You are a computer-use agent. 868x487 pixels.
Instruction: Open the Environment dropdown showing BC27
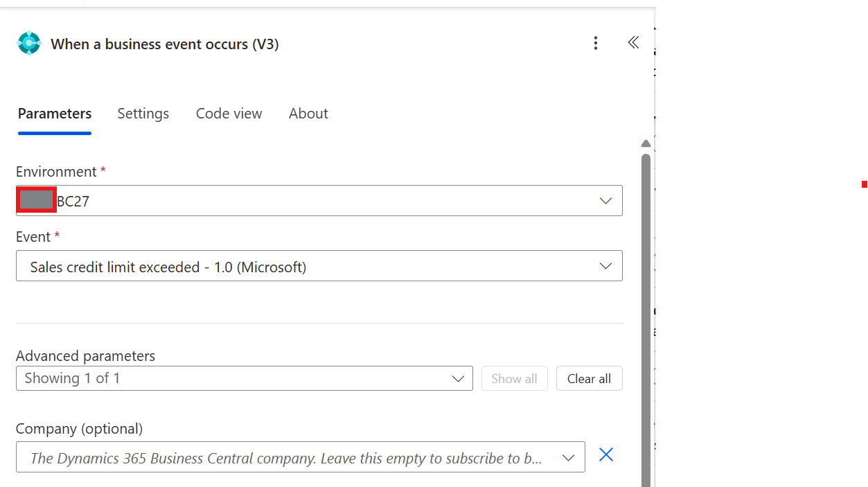[319, 201]
